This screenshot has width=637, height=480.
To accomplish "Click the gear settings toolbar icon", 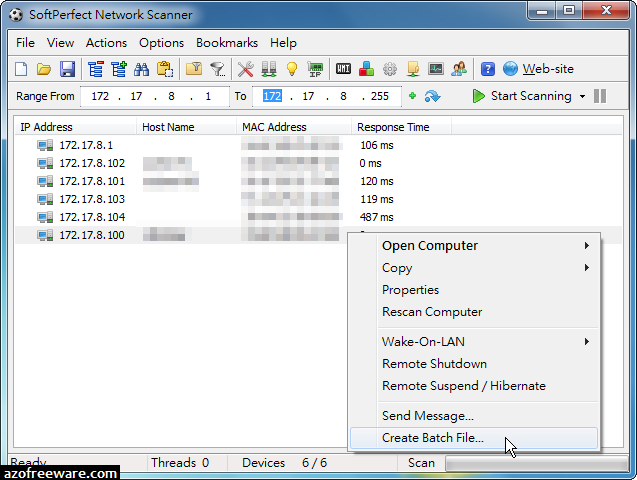I will (x=390, y=69).
